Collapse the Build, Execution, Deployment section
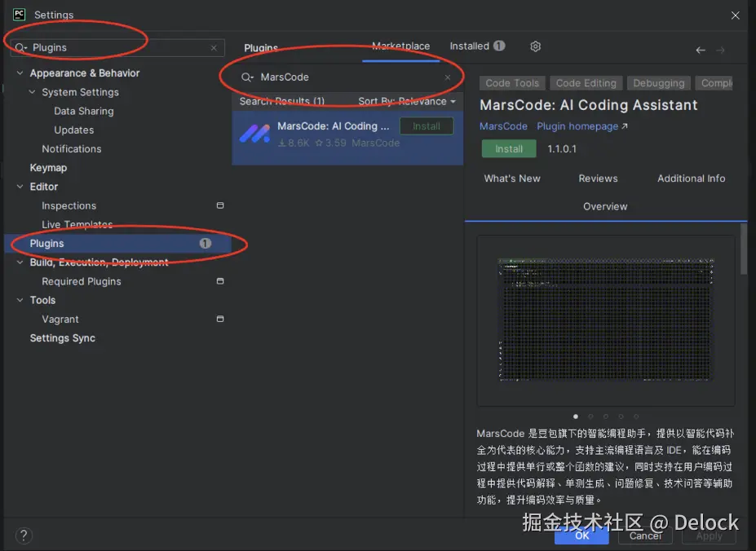Screen dimensions: 756x551 coord(20,262)
